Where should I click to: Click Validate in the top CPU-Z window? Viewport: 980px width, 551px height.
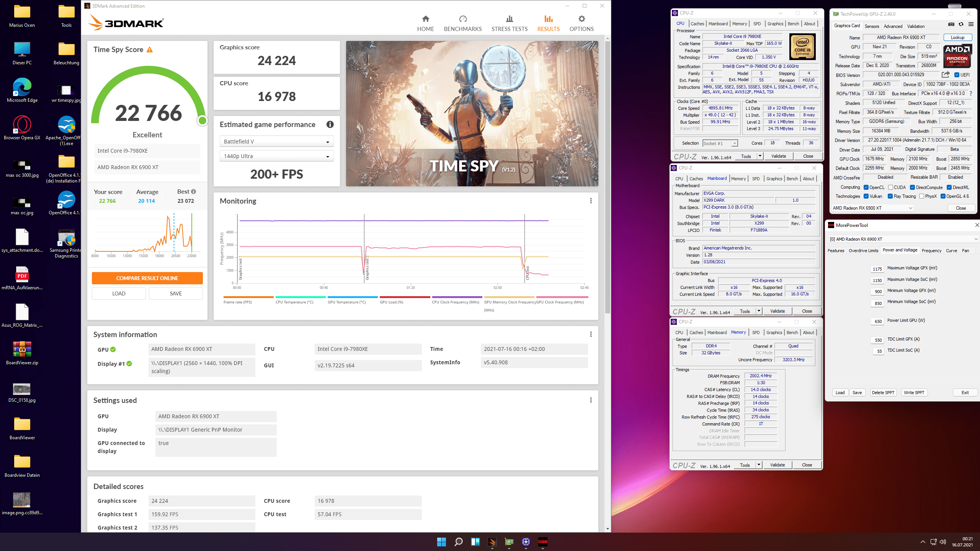tap(778, 156)
